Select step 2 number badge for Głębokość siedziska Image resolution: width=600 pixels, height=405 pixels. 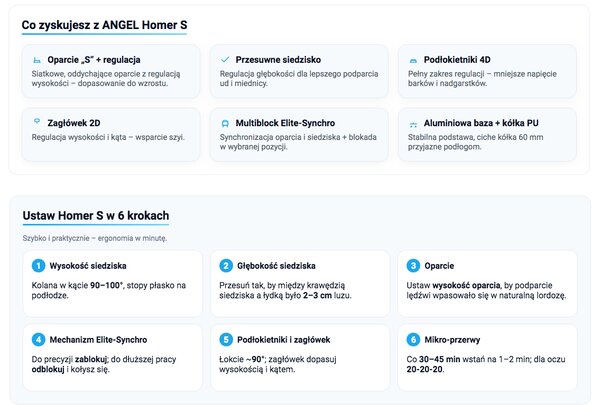tap(226, 266)
